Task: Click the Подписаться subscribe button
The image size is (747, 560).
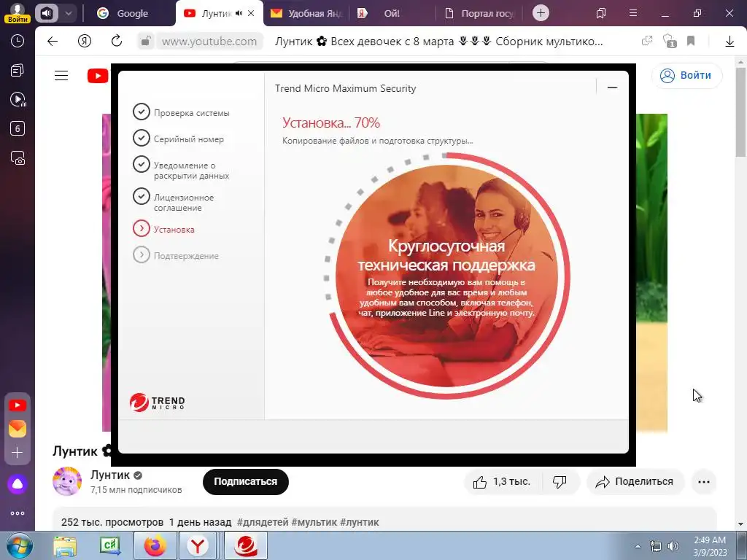Action: tap(245, 481)
